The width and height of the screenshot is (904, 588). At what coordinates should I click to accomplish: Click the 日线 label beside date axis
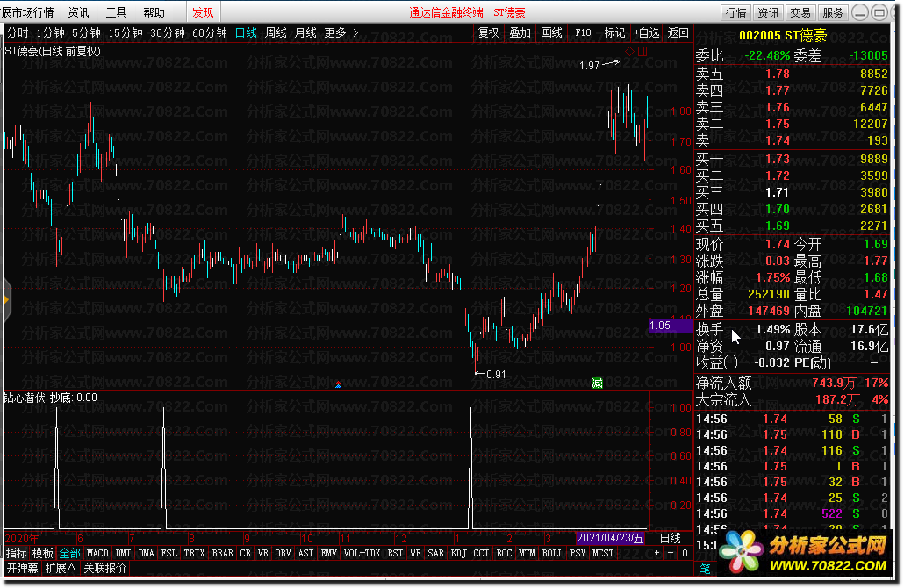[x=671, y=539]
